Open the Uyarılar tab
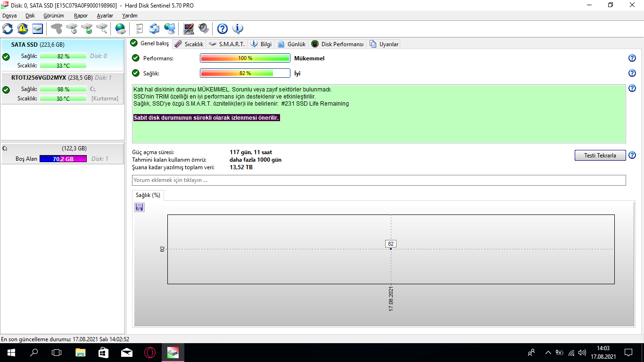Image resolution: width=644 pixels, height=362 pixels. tap(384, 44)
